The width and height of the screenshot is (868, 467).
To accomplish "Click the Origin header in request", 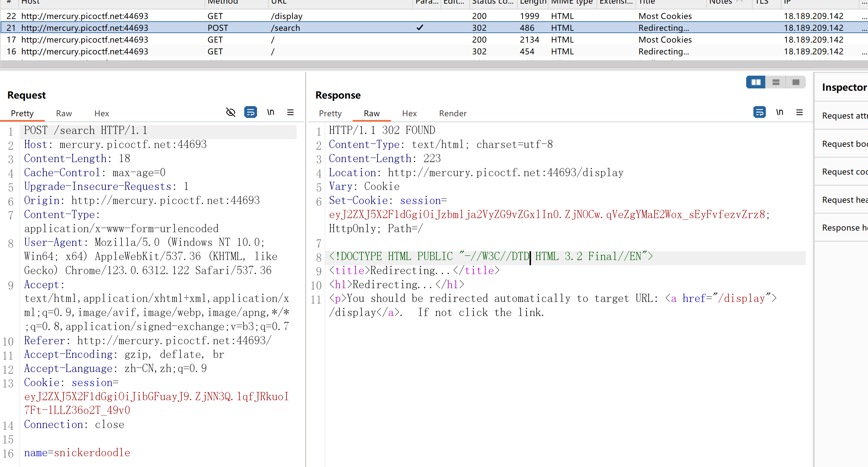I will (142, 200).
